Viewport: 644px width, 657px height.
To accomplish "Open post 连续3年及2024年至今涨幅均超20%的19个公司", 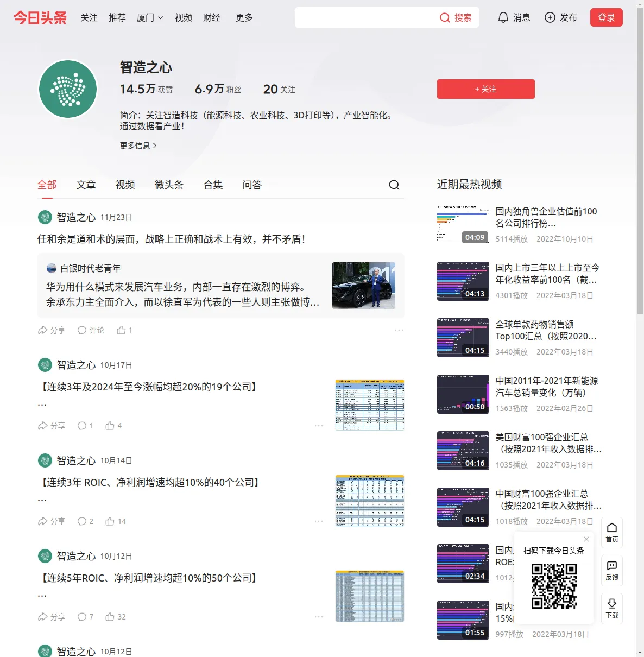I will [149, 387].
